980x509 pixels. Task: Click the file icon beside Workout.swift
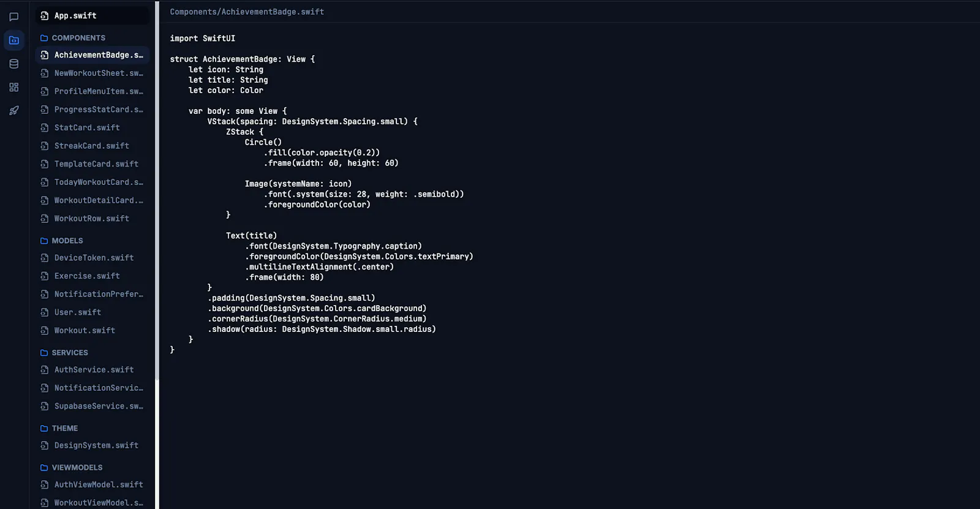(x=44, y=331)
